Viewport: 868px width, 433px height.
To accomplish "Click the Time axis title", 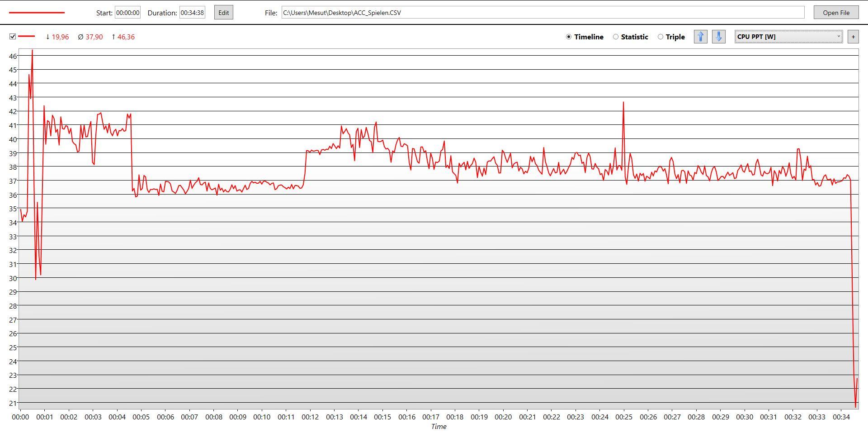I will coord(439,427).
